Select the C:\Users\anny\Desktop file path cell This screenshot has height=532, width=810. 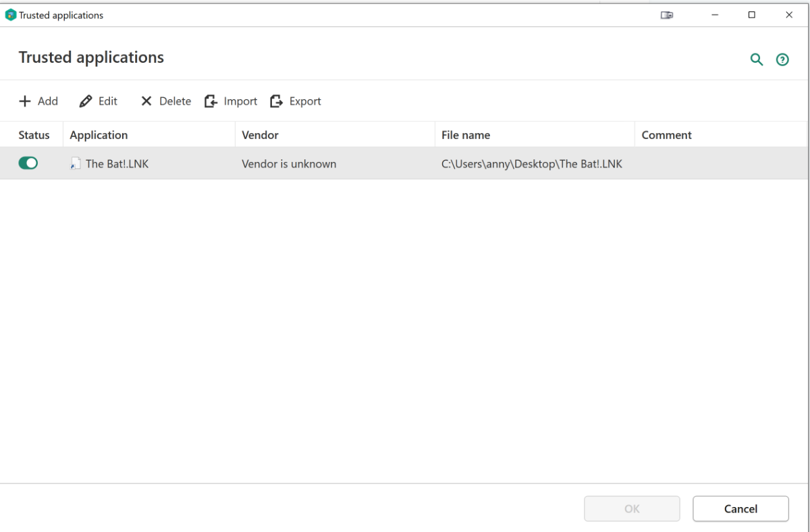[x=531, y=163]
